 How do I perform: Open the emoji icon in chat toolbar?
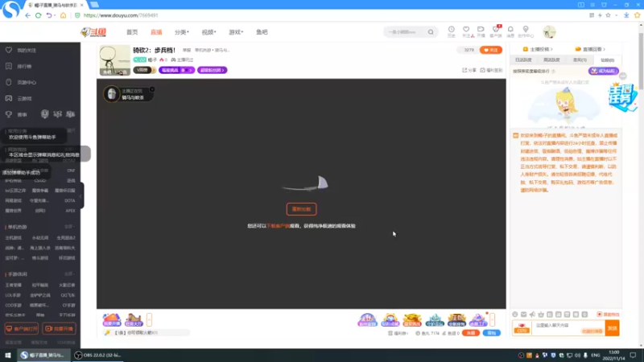click(x=515, y=315)
